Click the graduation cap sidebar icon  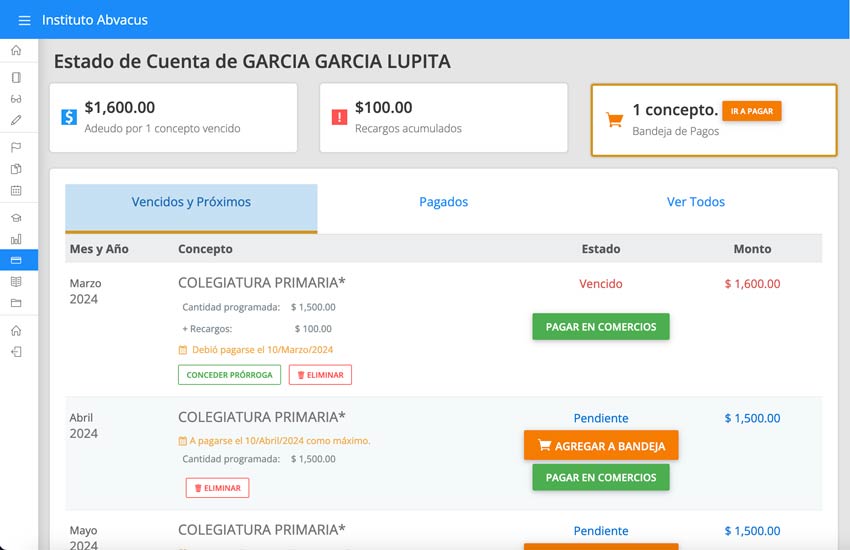coord(16,218)
